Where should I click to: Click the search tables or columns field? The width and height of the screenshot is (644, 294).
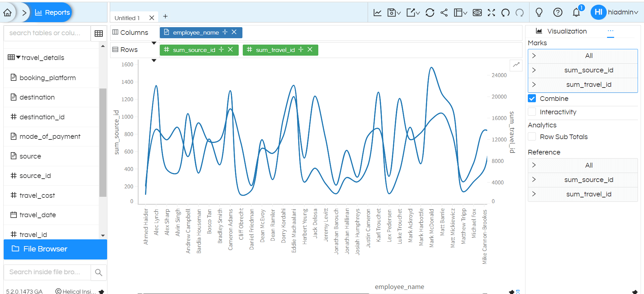(47, 33)
